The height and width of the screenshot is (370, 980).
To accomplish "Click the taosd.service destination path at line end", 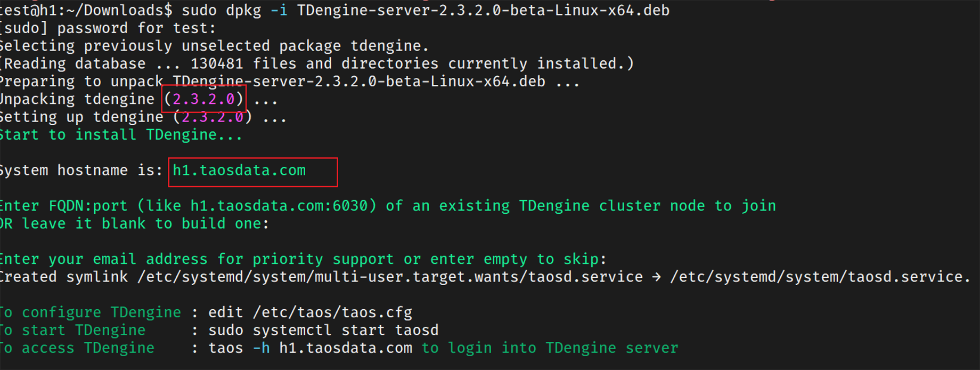I will [820, 277].
